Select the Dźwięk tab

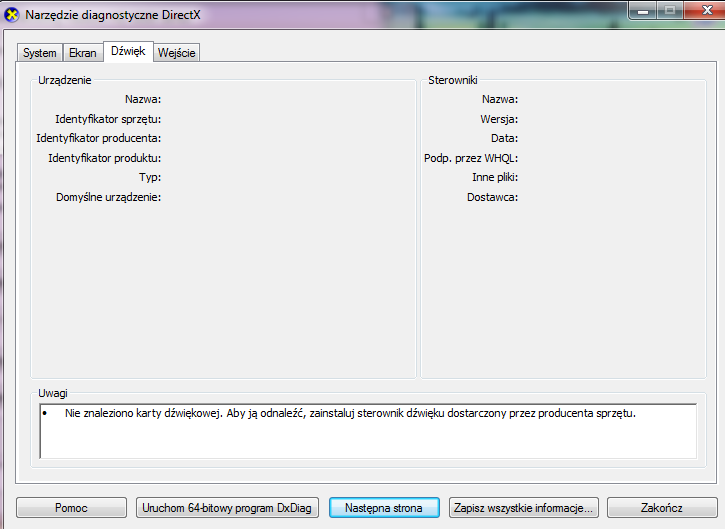click(128, 51)
